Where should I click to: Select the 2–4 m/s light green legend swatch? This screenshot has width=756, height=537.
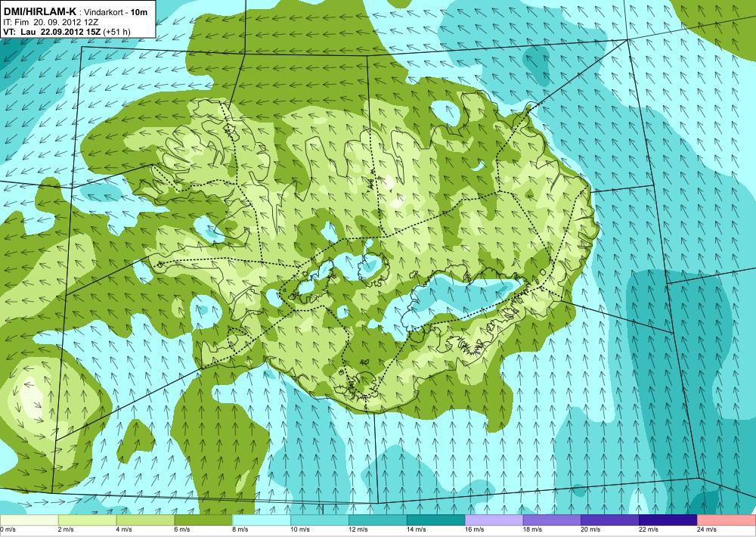pyautogui.click(x=87, y=520)
